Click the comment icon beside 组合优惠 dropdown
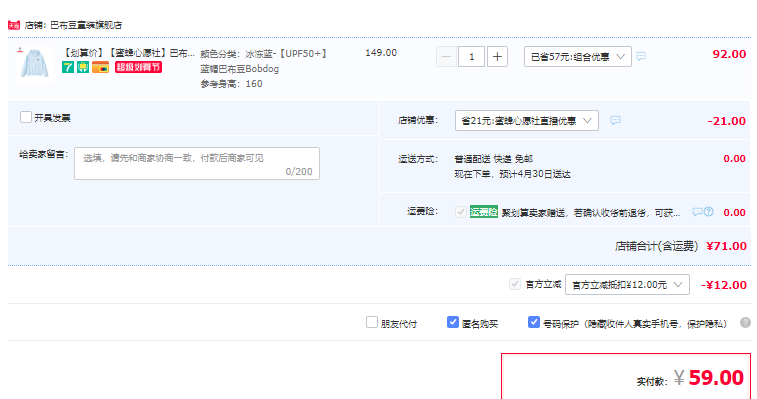Screen dimensions: 757x399 [641, 57]
